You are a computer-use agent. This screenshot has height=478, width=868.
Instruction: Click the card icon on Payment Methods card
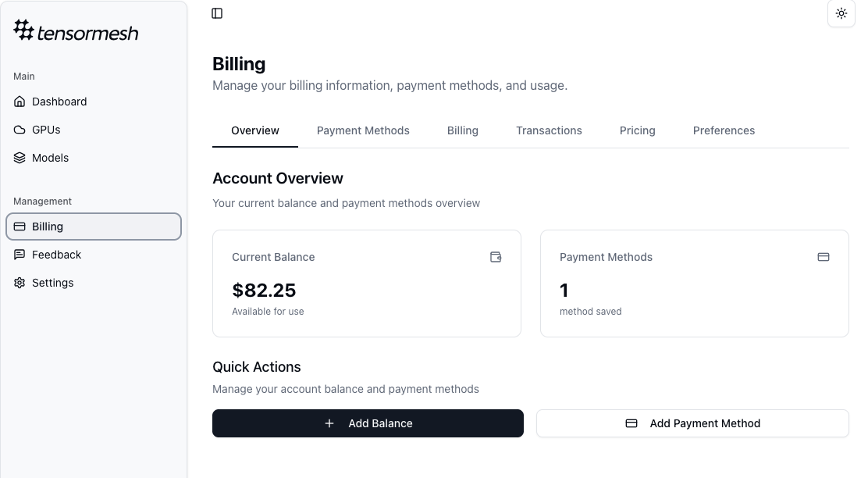pos(824,257)
